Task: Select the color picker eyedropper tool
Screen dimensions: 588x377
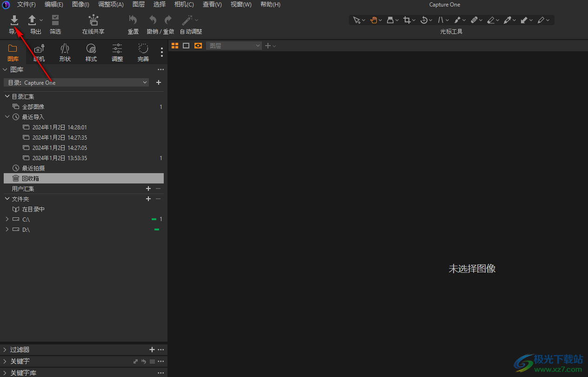Action: click(x=508, y=20)
